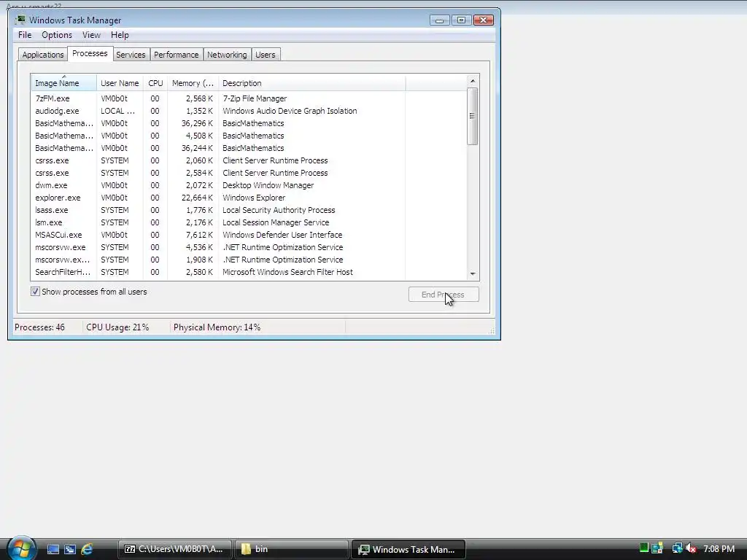The image size is (747, 560).
Task: Click the Show Desktop quick launch icon
Action: coord(53,549)
